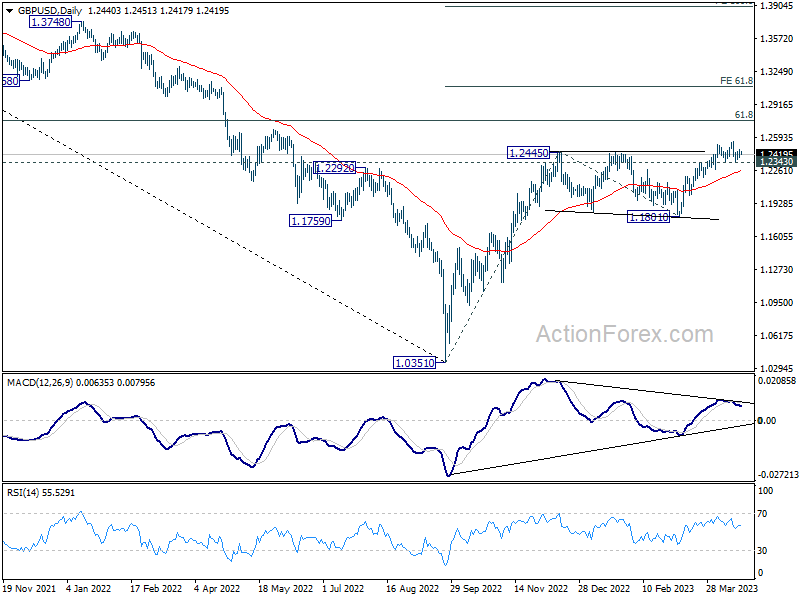
Task: Click the 1.29165 price axis value
Action: [777, 105]
